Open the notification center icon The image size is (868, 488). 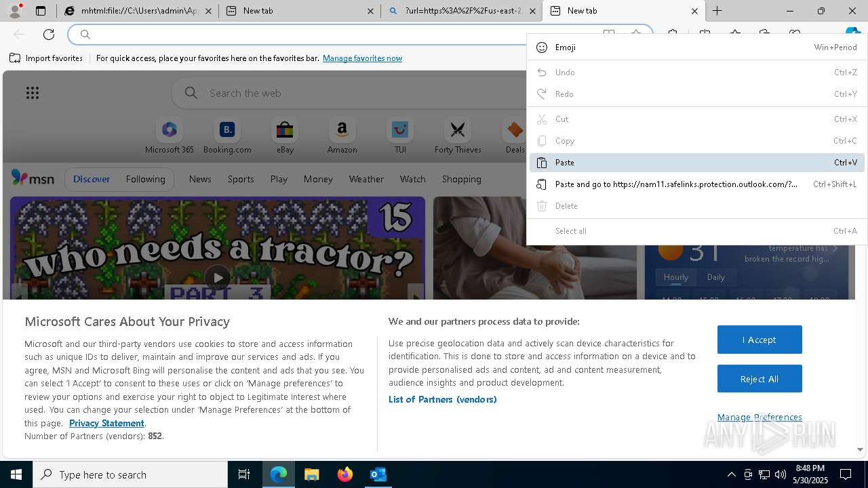click(846, 474)
